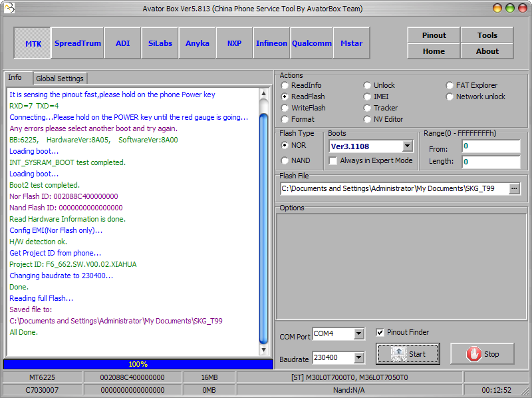Click the Pinout button
The height and width of the screenshot is (398, 532).
click(434, 35)
